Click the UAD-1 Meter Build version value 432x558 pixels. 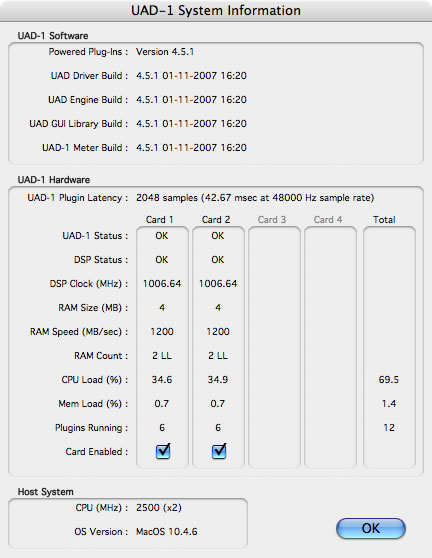[191, 148]
